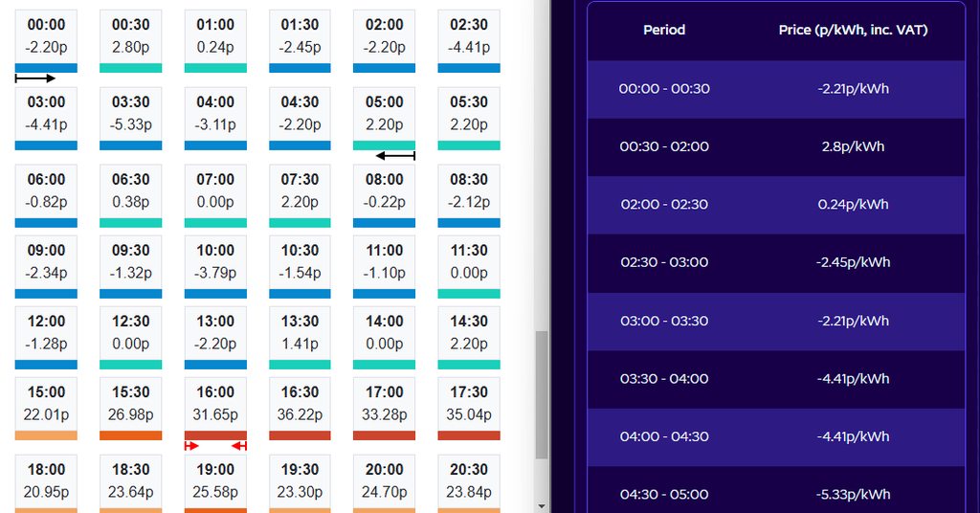Select the 03:30 slot priced -5.33p
This screenshot has width=980, height=513.
pyautogui.click(x=130, y=114)
